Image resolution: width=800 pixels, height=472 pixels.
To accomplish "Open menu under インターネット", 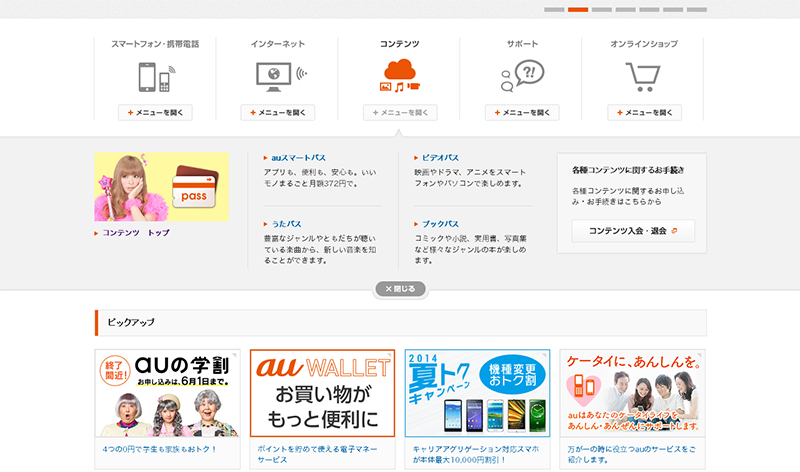I will [x=278, y=112].
